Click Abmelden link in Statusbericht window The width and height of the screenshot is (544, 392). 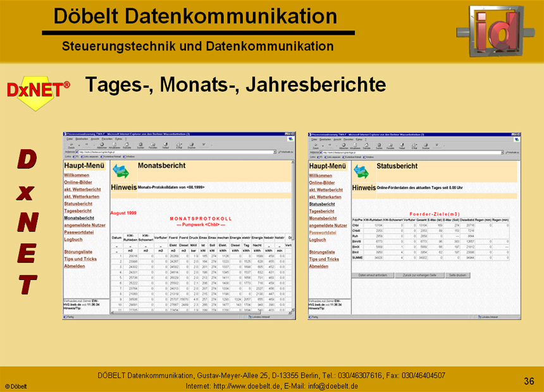[318, 266]
